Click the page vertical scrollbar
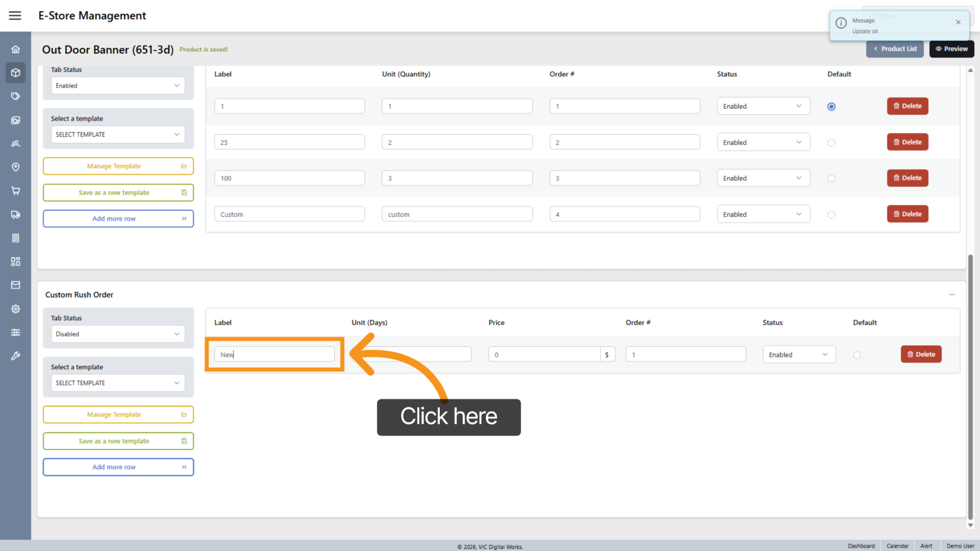Image resolution: width=980 pixels, height=551 pixels. pos(970,385)
